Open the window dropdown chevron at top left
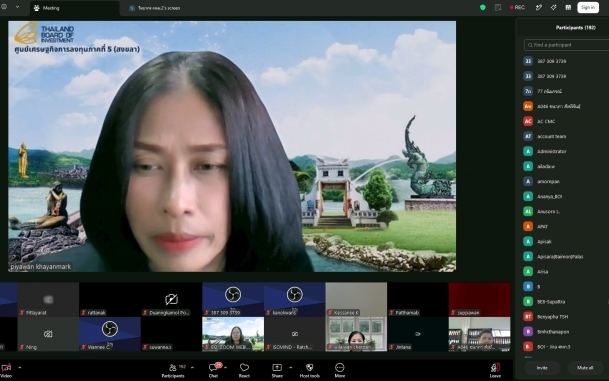This screenshot has height=381, width=609. click(17, 7)
